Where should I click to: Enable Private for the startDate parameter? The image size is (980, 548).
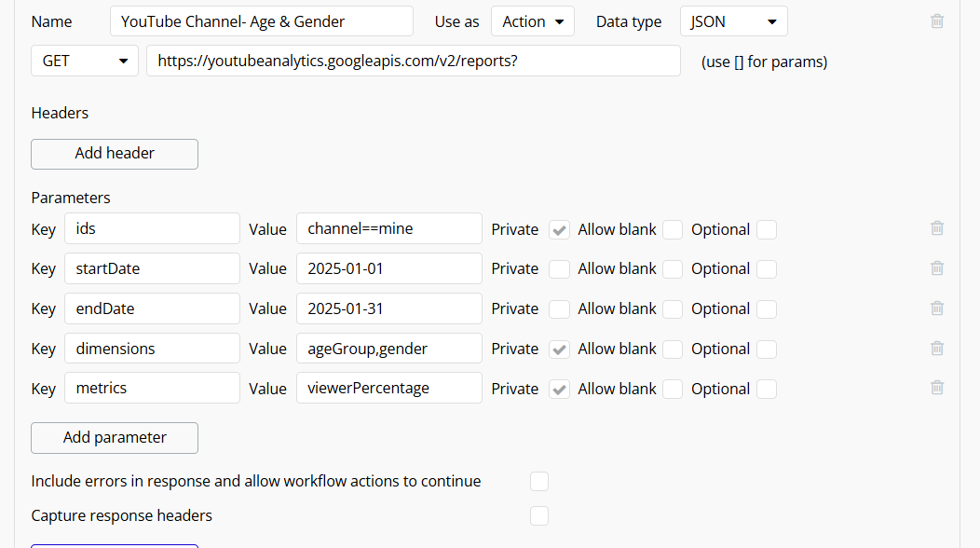[x=559, y=269]
